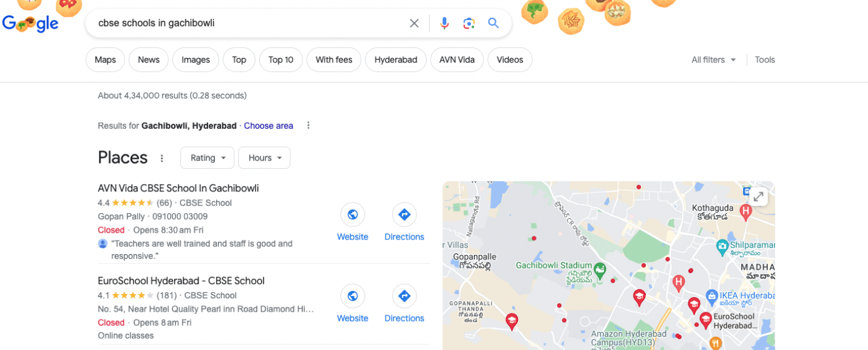Enable the Top 10 filter chip
Viewport: 868px width, 350px height.
(280, 60)
